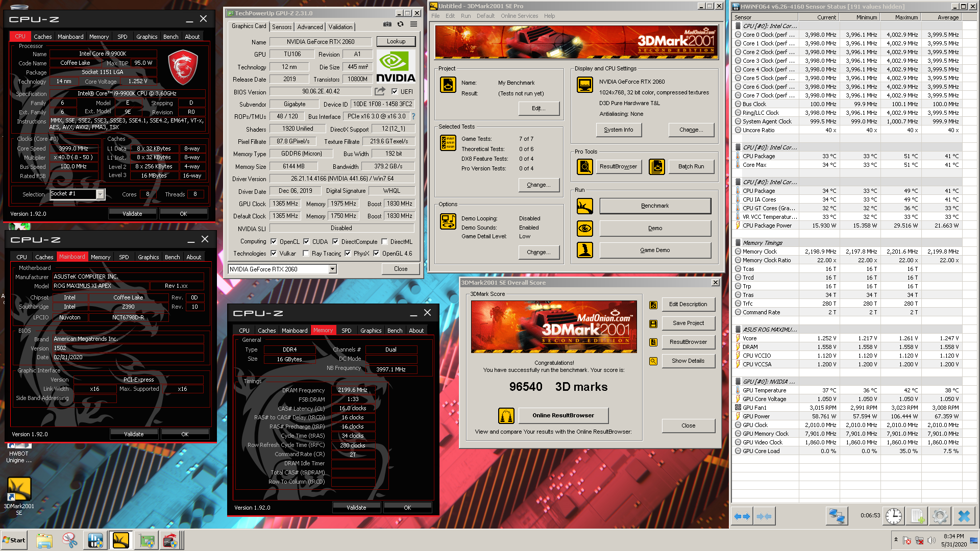This screenshot has height=551, width=980.
Task: Click the Selected Tests checklist icon
Action: (x=448, y=143)
